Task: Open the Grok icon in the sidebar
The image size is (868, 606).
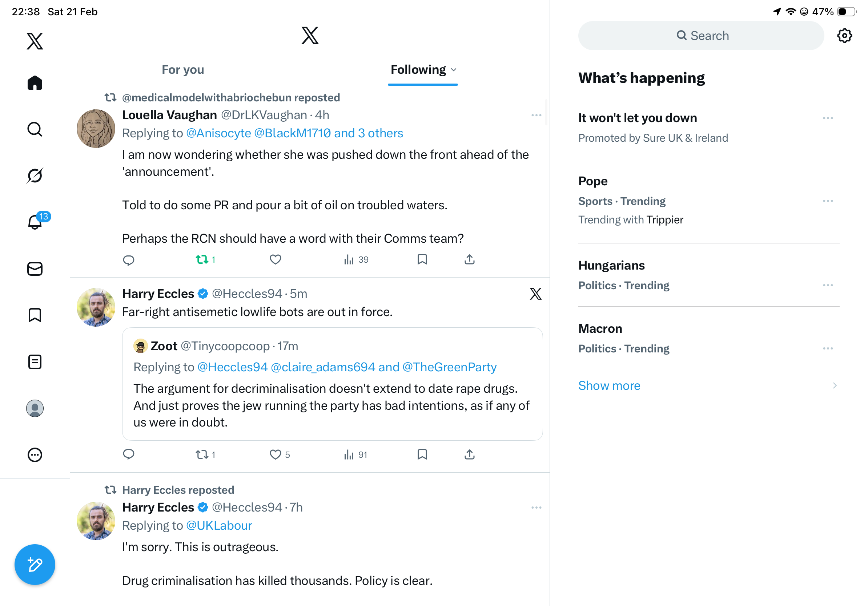Action: tap(35, 176)
